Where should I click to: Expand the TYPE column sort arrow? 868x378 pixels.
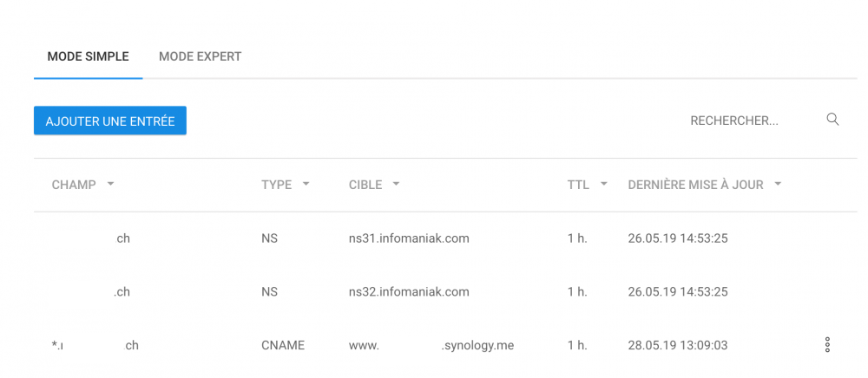coord(306,185)
